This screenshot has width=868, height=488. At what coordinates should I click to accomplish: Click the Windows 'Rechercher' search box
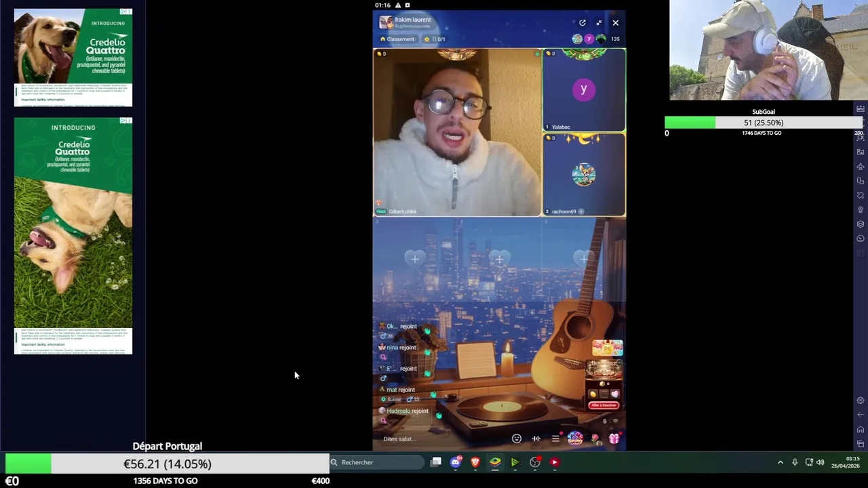pyautogui.click(x=377, y=462)
